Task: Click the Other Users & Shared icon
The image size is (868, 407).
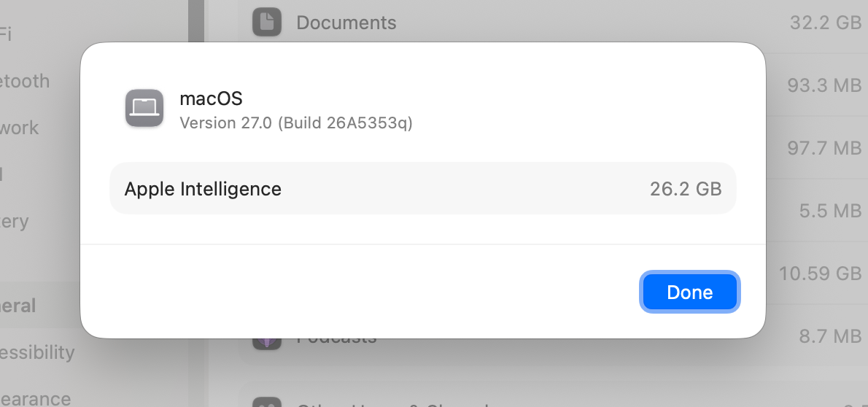Action: (267, 403)
